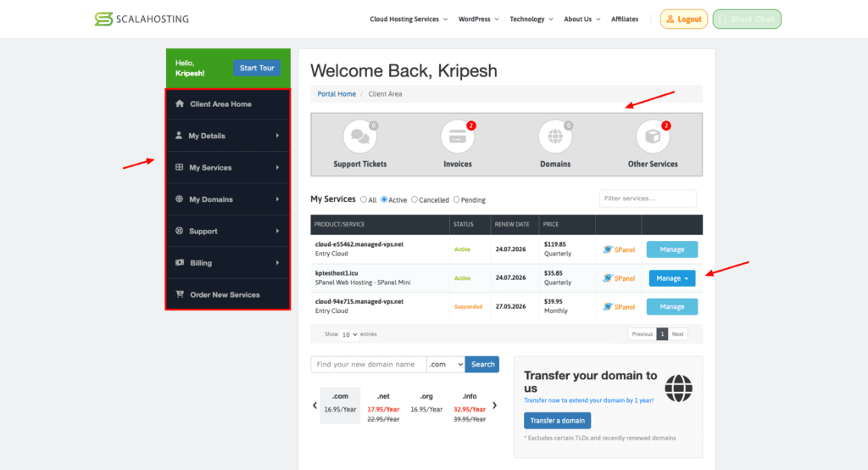Open the show entries count dropdown
868x470 pixels.
coord(348,334)
